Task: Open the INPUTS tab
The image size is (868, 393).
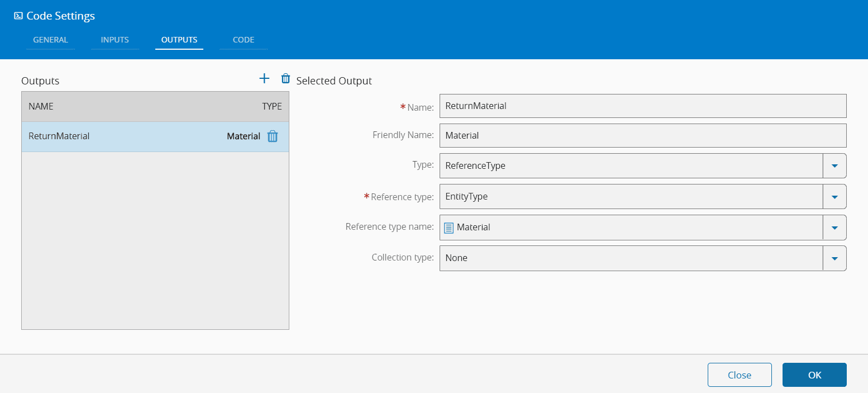Action: pyautogui.click(x=115, y=40)
